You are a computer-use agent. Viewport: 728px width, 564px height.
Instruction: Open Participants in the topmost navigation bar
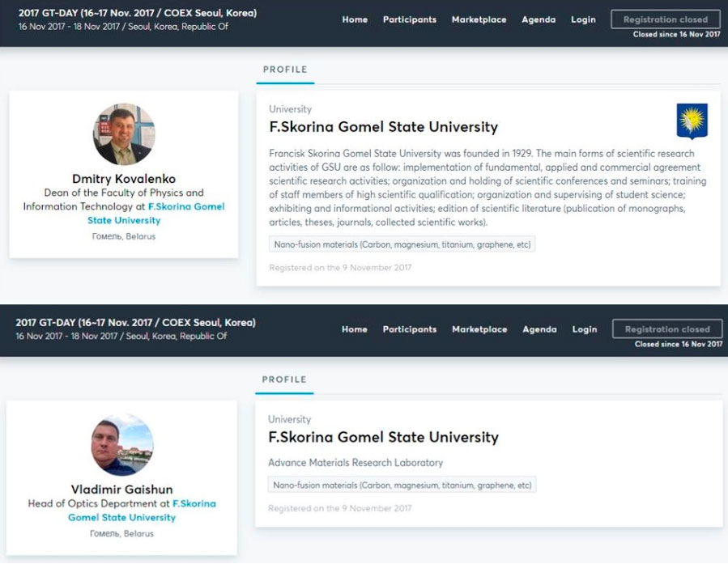click(x=409, y=19)
